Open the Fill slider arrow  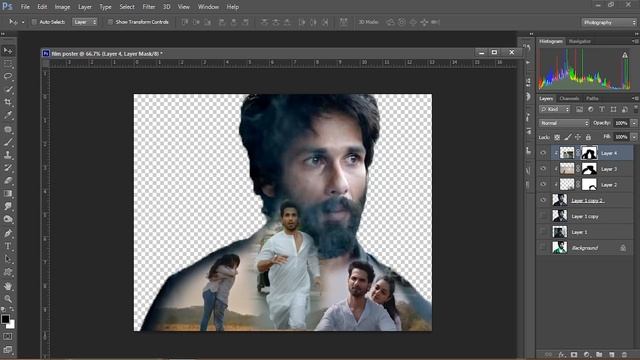coord(634,137)
